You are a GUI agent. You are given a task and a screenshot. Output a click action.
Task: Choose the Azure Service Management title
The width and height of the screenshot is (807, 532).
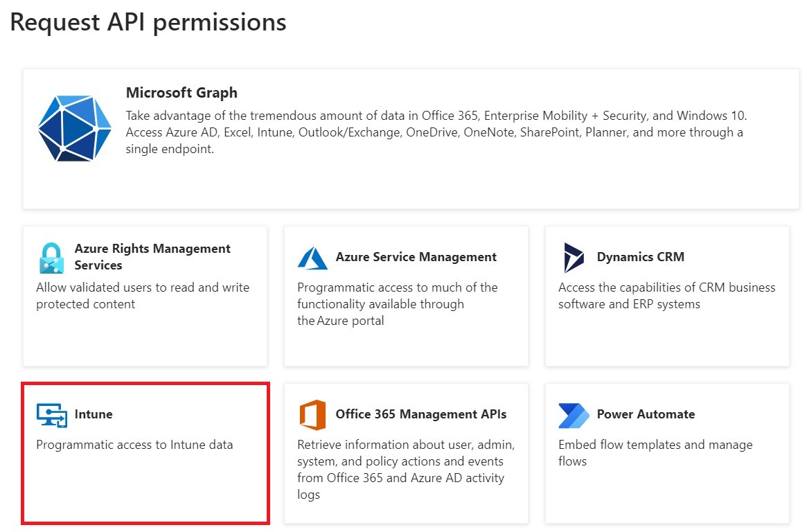(x=416, y=257)
